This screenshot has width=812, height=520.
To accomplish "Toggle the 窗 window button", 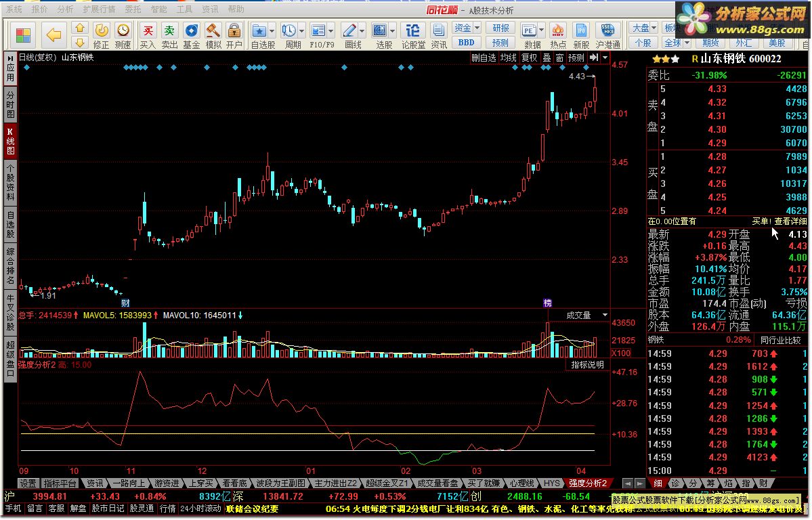I will coord(559,58).
